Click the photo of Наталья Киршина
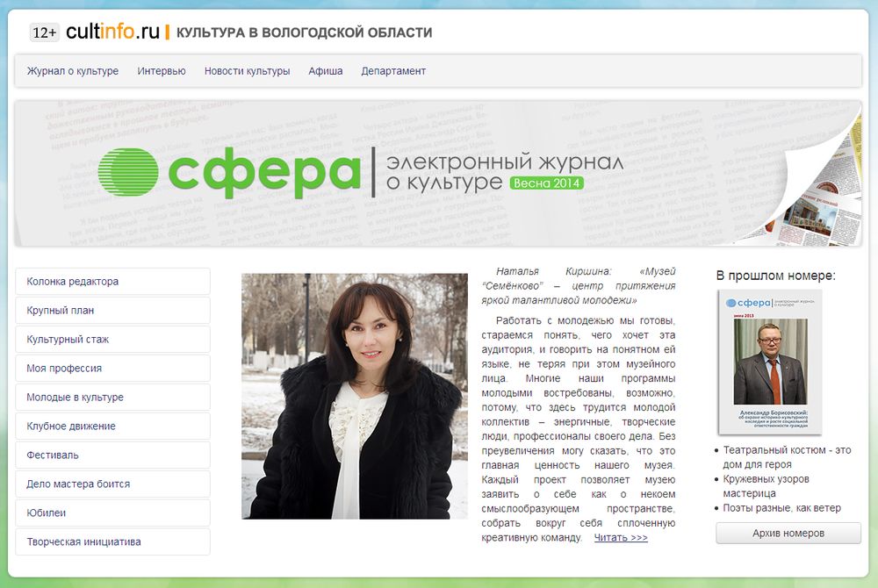The width and height of the screenshot is (878, 588). [x=355, y=396]
